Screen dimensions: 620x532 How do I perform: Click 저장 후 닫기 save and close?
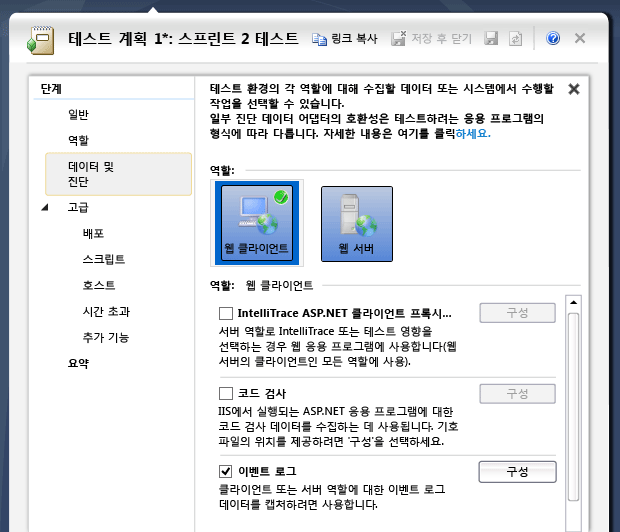coord(431,39)
